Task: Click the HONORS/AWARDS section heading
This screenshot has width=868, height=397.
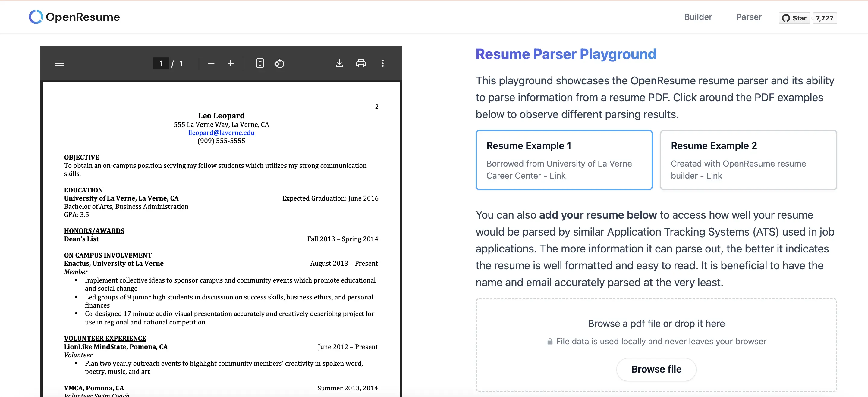Action: point(94,231)
